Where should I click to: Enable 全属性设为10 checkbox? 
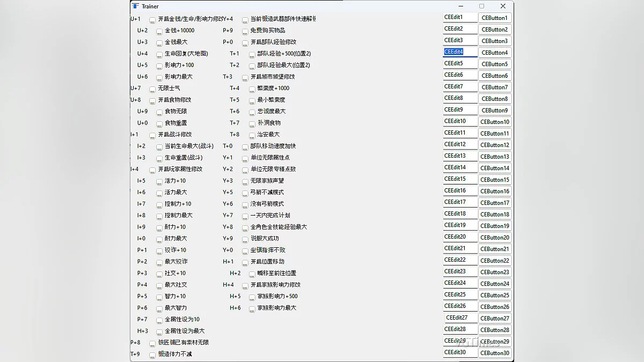click(x=159, y=320)
